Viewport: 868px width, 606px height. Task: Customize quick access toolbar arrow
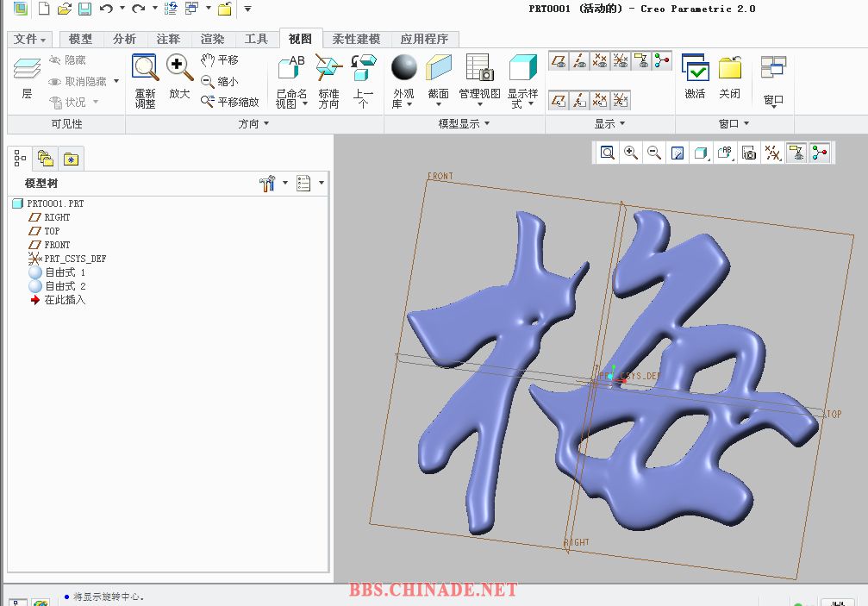point(247,9)
